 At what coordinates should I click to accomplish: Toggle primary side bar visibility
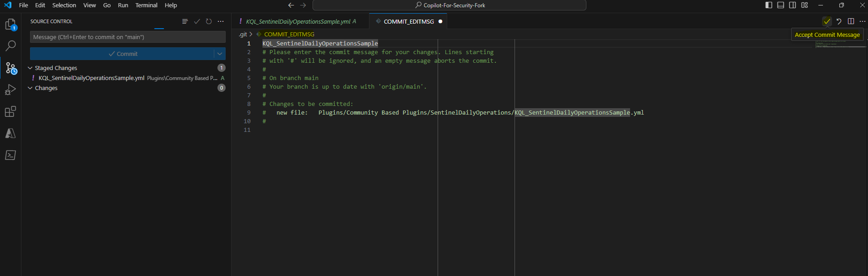pyautogui.click(x=769, y=5)
